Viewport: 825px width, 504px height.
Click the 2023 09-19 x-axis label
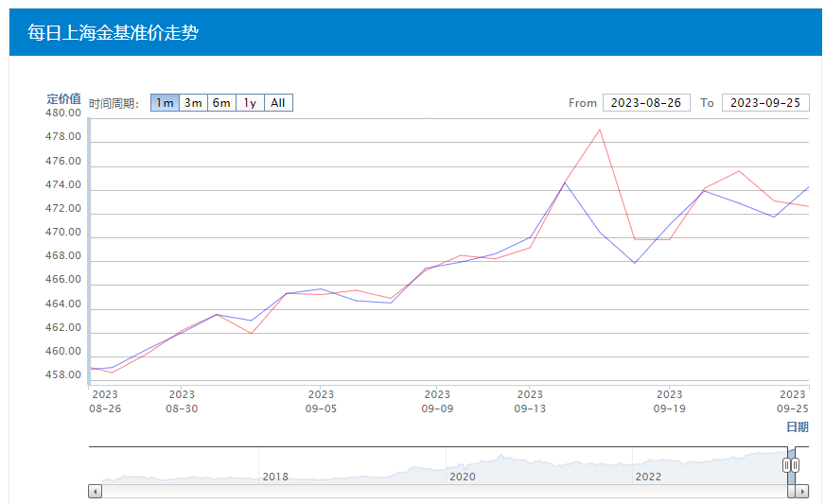669,402
